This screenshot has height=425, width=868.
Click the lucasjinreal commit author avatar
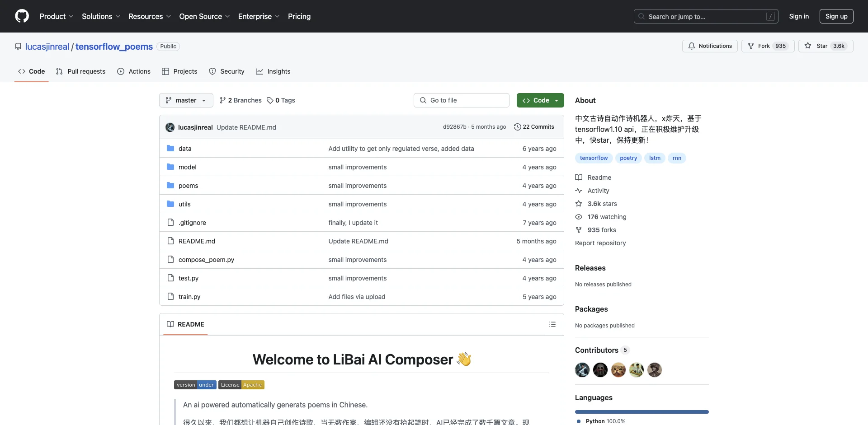pyautogui.click(x=170, y=127)
